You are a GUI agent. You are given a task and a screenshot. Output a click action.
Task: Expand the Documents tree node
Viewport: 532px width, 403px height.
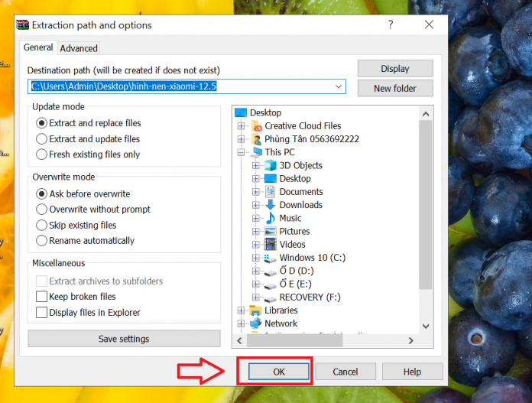(256, 192)
